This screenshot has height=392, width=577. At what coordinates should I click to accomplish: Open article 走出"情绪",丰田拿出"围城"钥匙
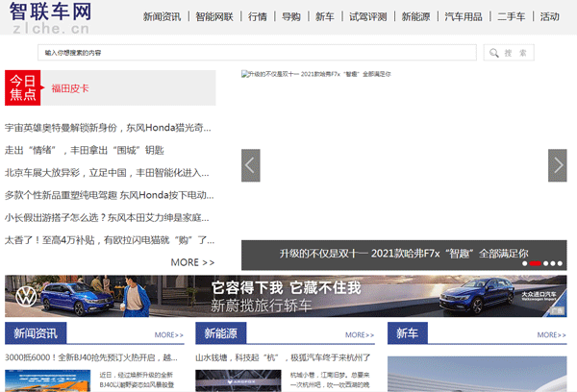85,150
